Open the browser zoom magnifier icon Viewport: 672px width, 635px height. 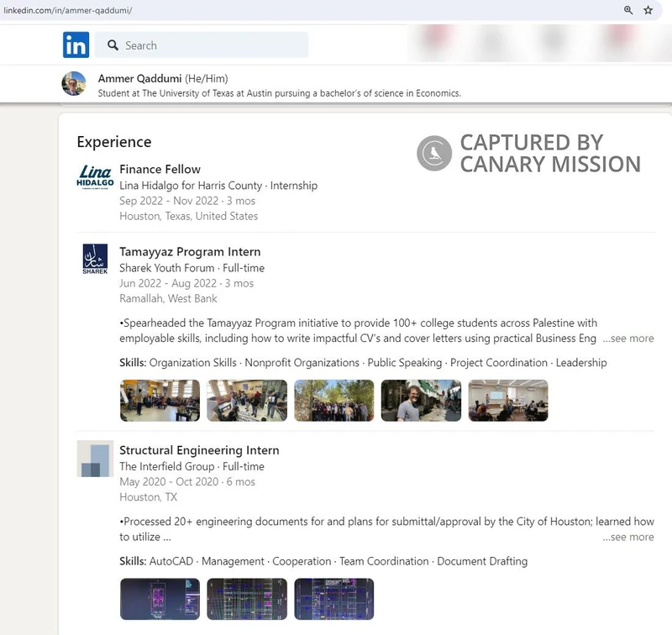[x=628, y=11]
